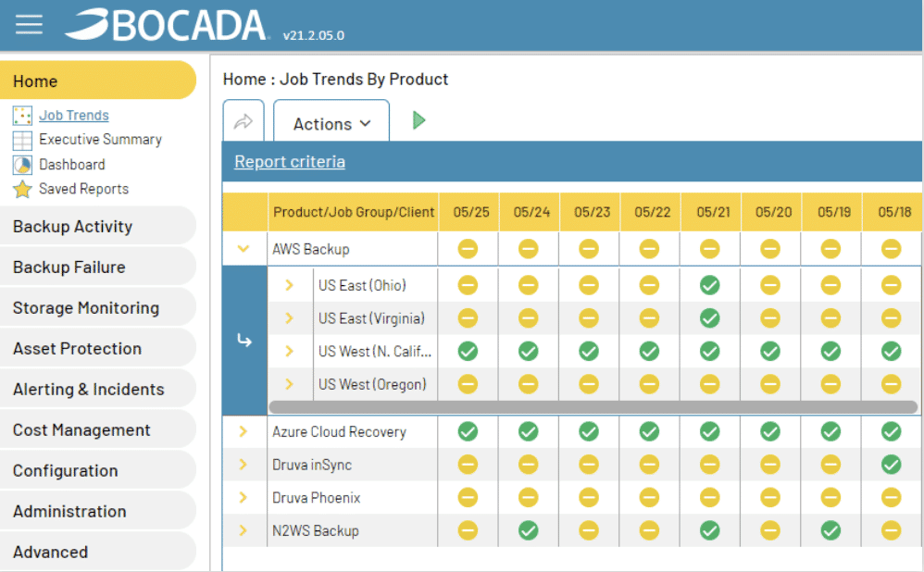Expand the Druva Phoenix row
Viewport: 924px width, 572px height.
point(243,497)
